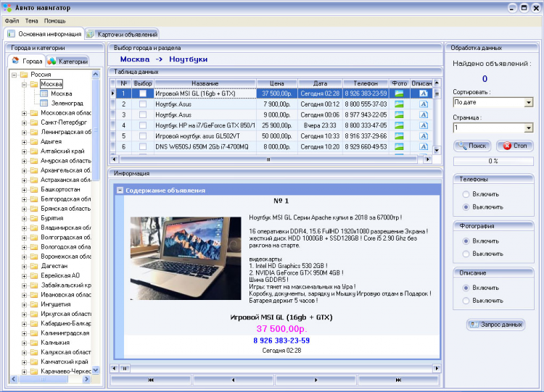Click the description icon in row 5
Viewport: 544px width, 392px height.
423,135
